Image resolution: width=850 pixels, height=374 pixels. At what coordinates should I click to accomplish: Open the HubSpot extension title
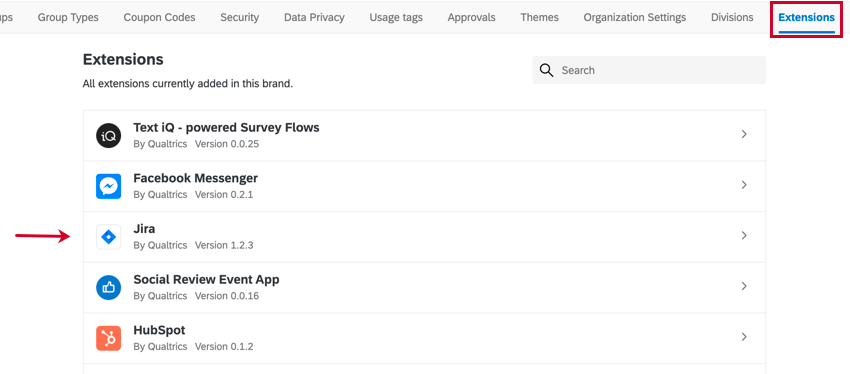[x=159, y=330]
